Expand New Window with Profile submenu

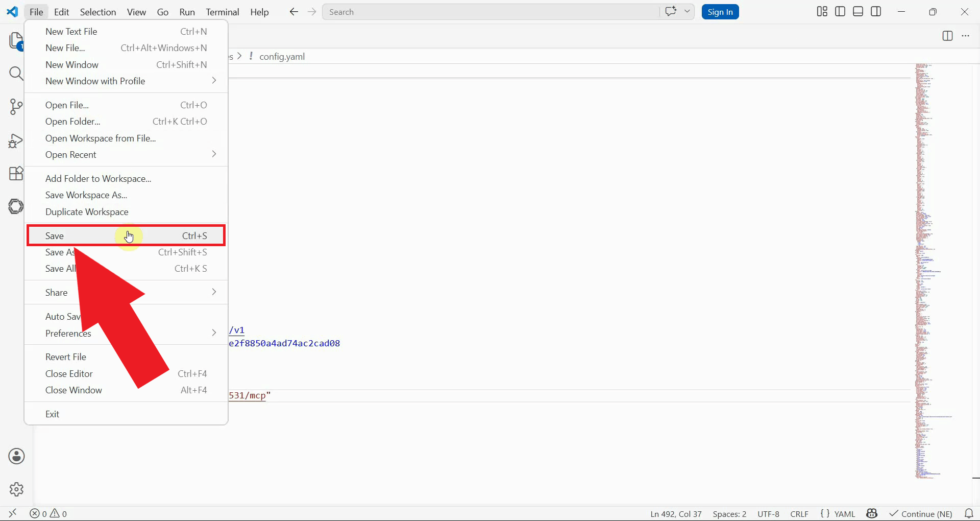126,81
